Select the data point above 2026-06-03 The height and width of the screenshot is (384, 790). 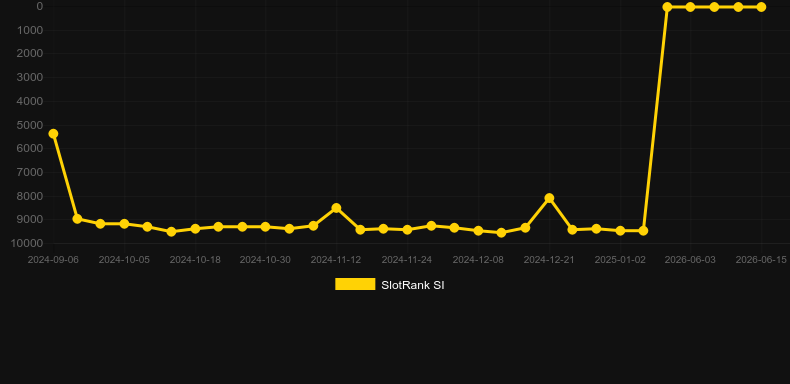coord(690,7)
